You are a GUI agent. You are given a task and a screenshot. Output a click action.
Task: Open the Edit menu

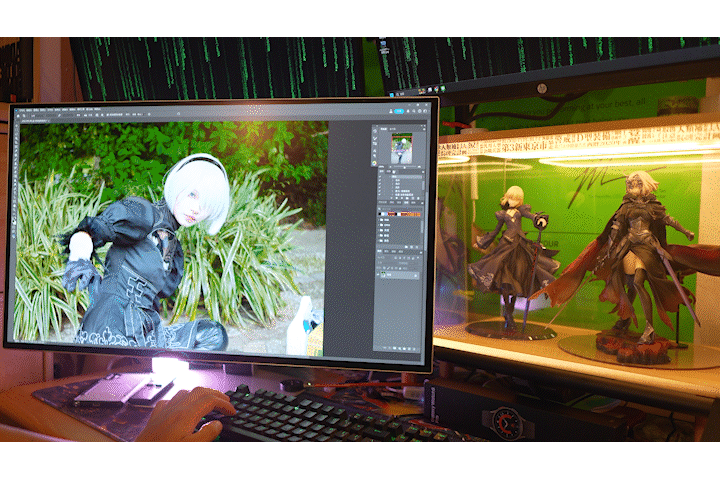coord(29,110)
